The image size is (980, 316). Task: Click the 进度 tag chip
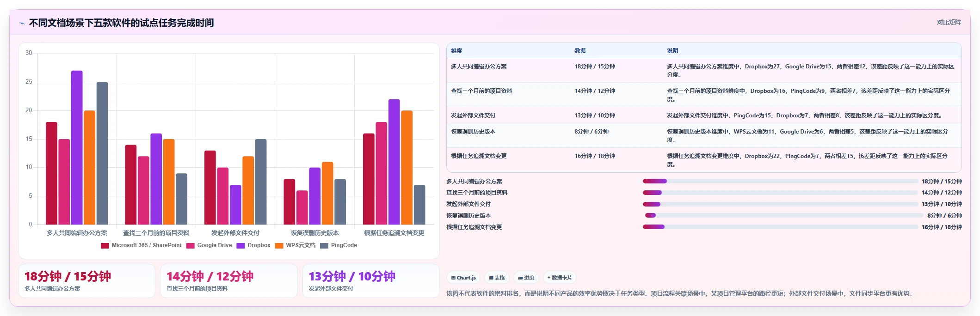(526, 278)
